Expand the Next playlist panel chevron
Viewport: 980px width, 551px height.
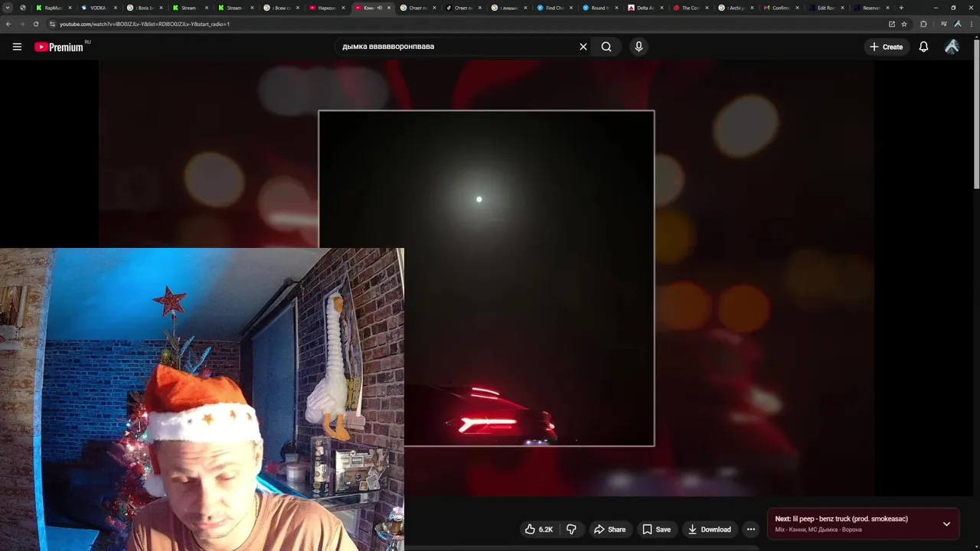pyautogui.click(x=946, y=524)
